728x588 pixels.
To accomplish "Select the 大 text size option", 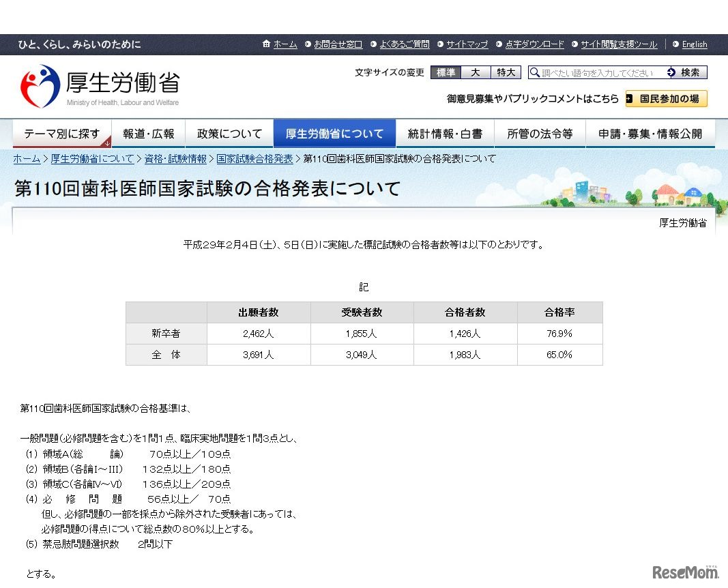I will coord(476,72).
